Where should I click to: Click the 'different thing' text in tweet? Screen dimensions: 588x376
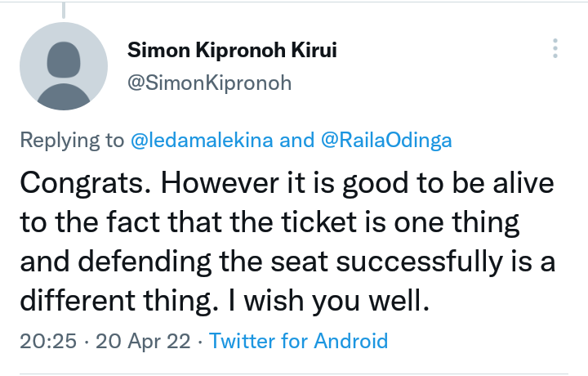(x=119, y=301)
